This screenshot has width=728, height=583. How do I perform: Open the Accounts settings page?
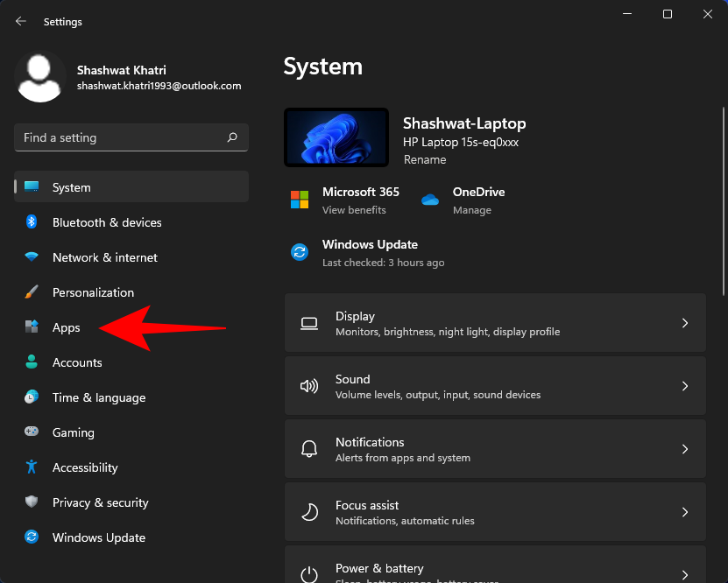click(x=77, y=362)
